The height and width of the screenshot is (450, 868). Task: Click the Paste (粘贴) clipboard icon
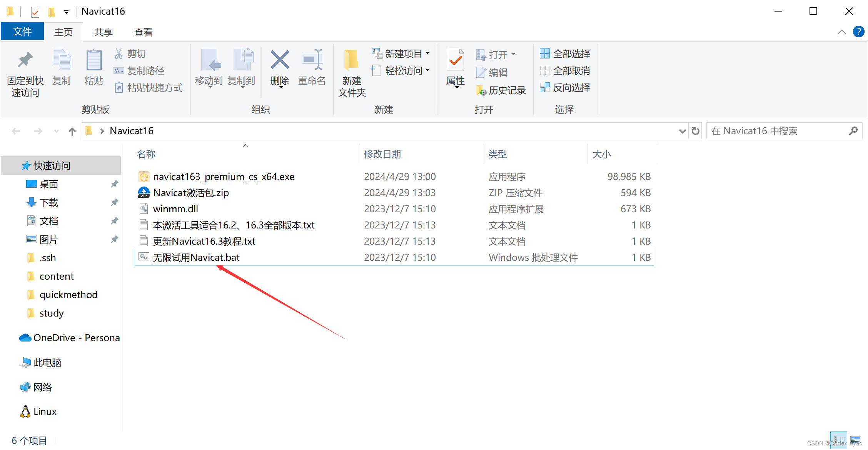(x=94, y=60)
